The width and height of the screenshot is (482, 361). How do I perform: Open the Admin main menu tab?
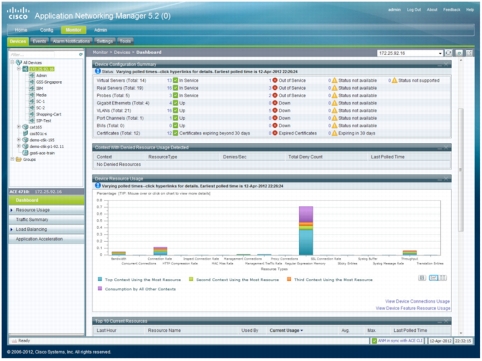100,30
